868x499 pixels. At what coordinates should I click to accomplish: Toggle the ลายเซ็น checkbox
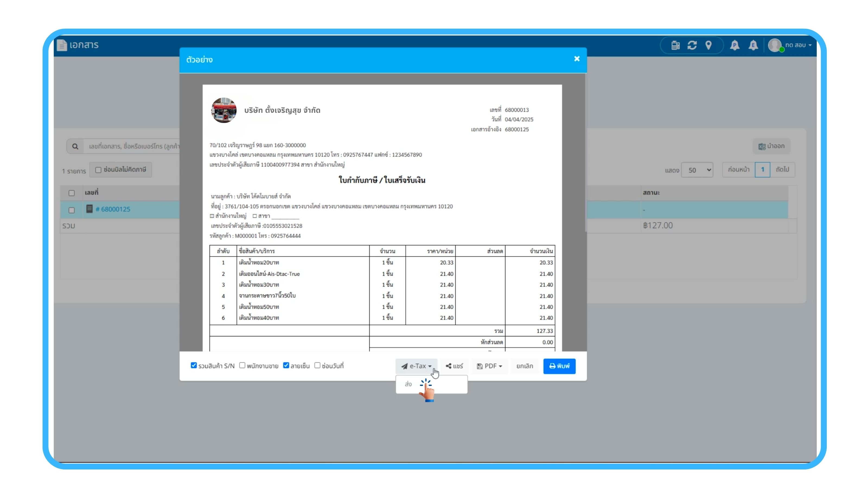(x=286, y=365)
